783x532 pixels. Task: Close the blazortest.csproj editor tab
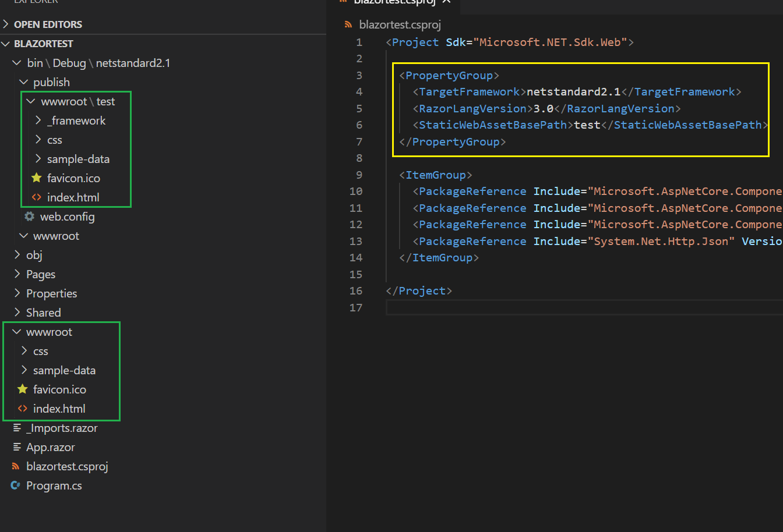(446, 2)
